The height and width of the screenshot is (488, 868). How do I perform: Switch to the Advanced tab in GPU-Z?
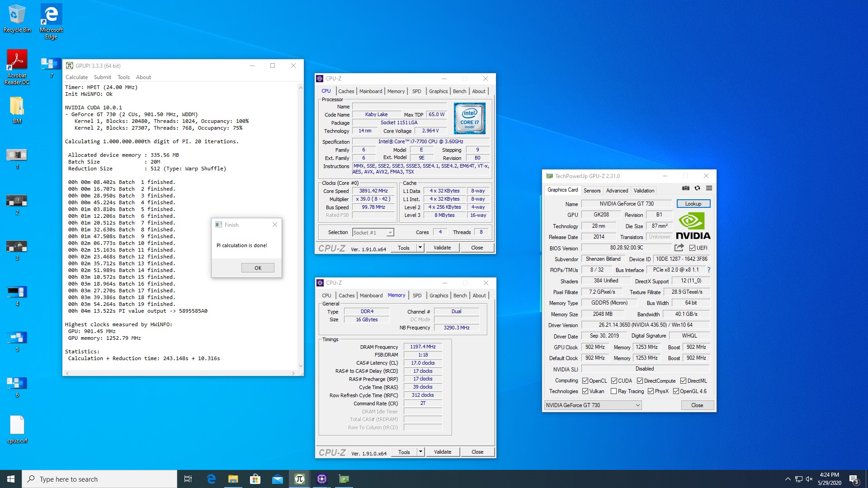point(617,191)
